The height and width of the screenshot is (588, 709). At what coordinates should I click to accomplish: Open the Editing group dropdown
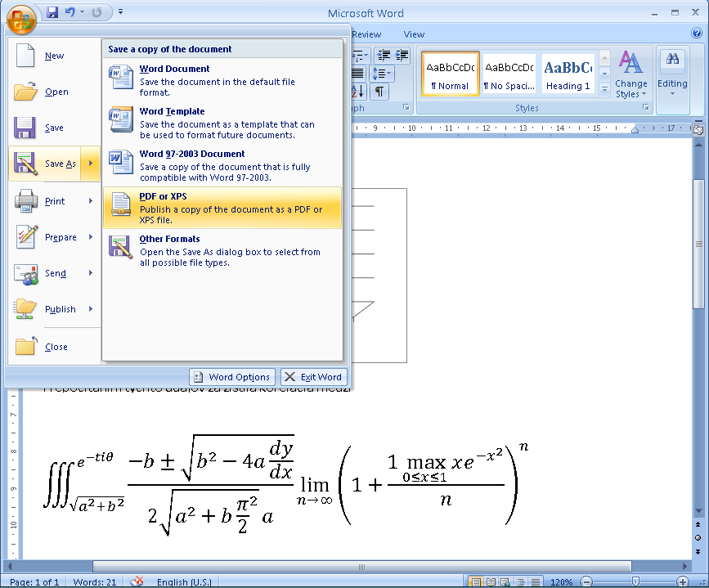click(x=672, y=74)
